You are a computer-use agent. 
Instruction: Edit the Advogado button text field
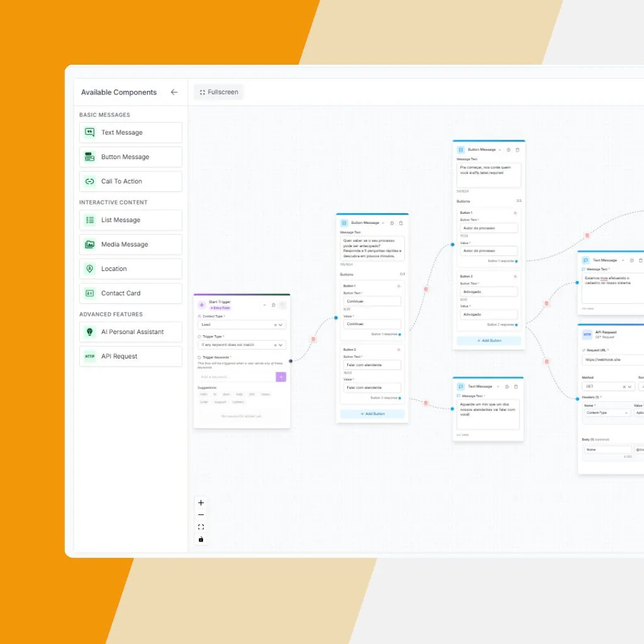click(x=489, y=292)
